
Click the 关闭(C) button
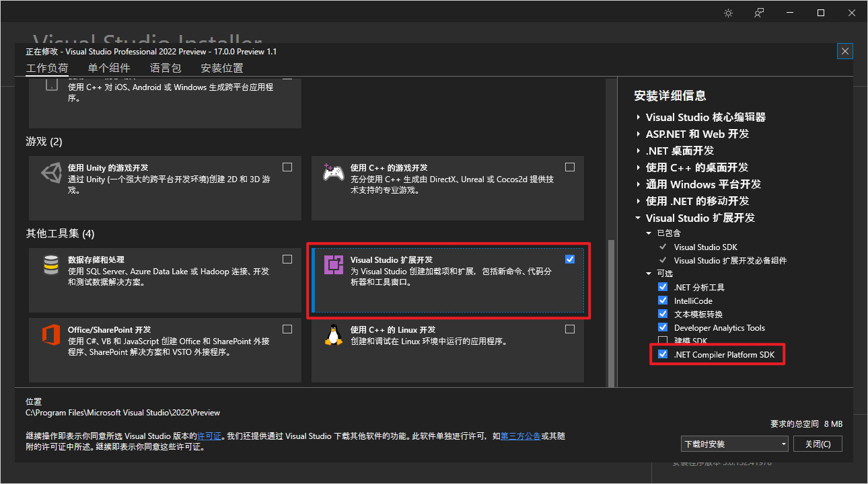(818, 444)
